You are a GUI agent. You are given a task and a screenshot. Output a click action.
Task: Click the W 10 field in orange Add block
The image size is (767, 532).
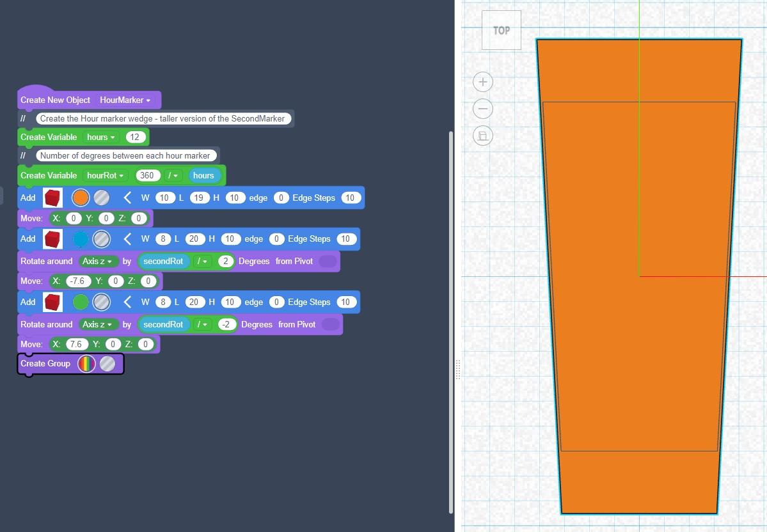tap(164, 198)
